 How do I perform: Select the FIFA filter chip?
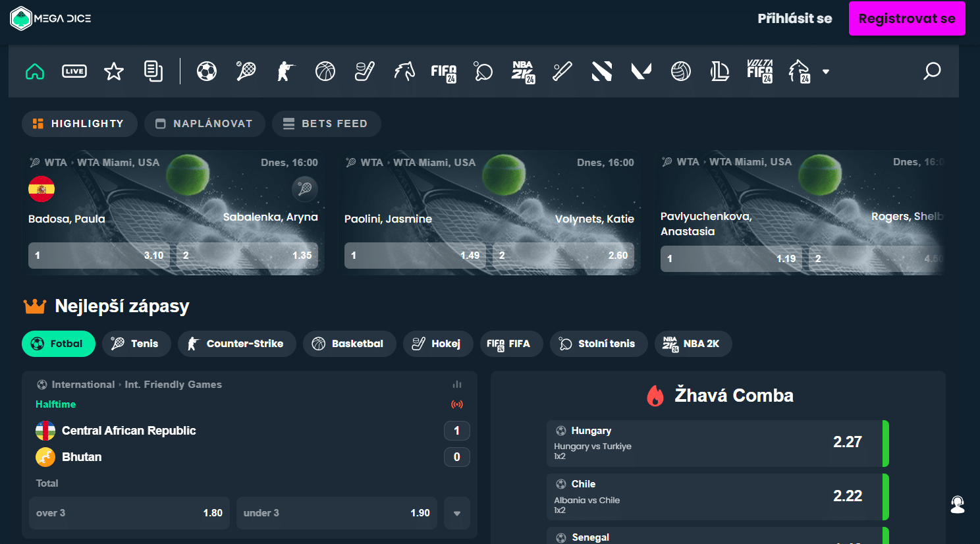click(512, 344)
